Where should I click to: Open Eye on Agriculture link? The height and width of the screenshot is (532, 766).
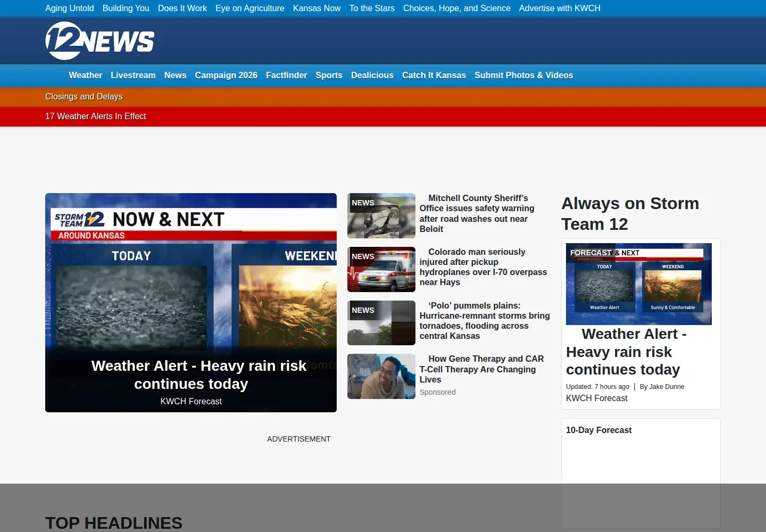coord(250,9)
